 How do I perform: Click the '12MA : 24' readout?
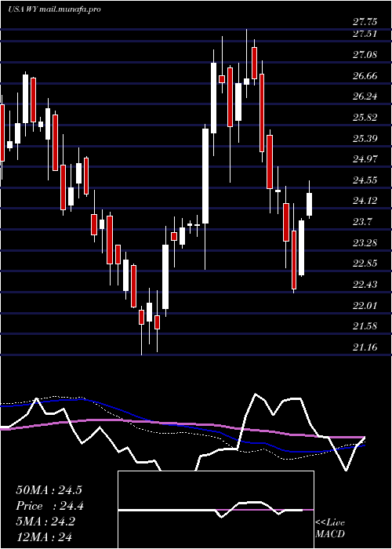coord(44,536)
